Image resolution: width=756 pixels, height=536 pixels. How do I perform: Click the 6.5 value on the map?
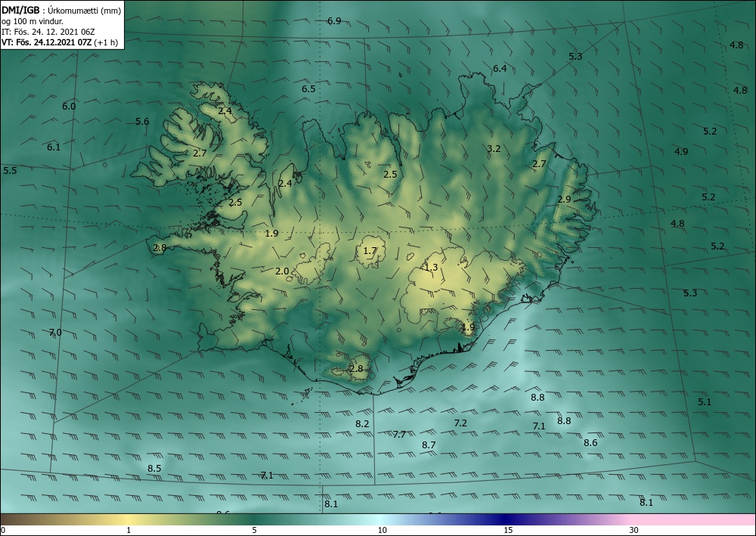pos(308,88)
